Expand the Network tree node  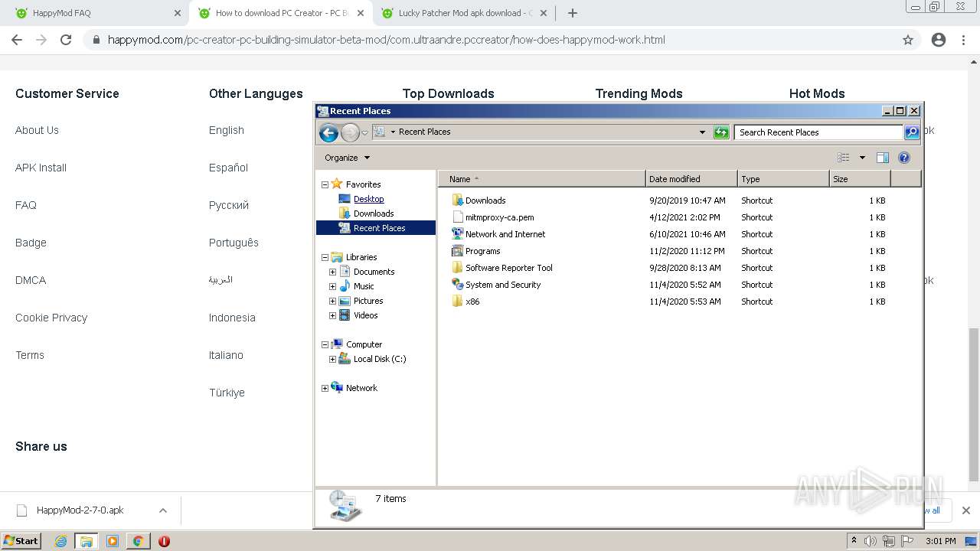(x=325, y=388)
